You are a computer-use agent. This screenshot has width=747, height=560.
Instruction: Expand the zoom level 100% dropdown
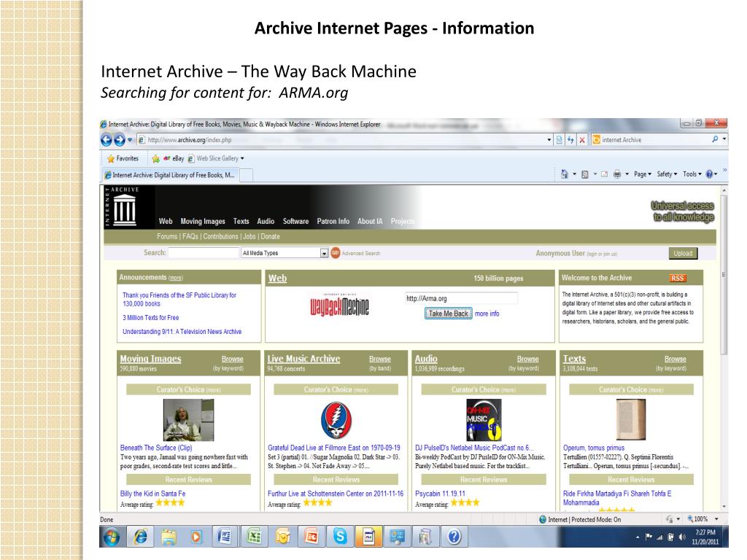[716, 519]
